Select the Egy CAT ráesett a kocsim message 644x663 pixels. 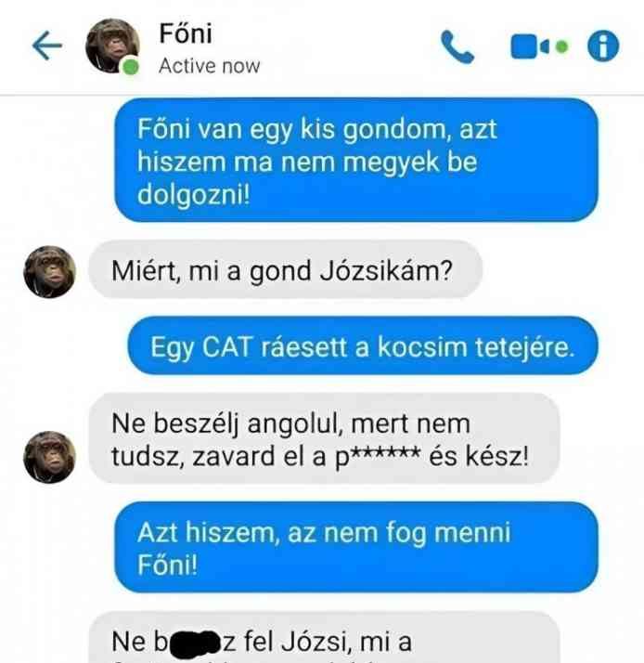click(363, 345)
